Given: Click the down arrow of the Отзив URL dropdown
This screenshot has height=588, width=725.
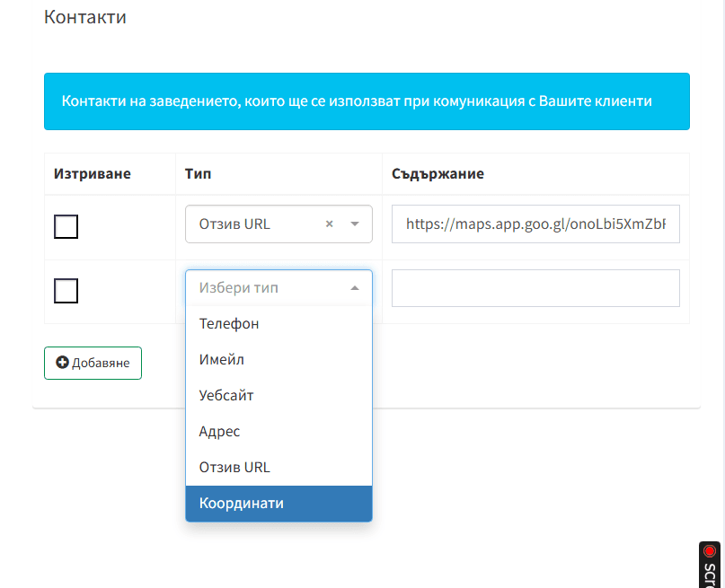Looking at the screenshot, I should (355, 224).
